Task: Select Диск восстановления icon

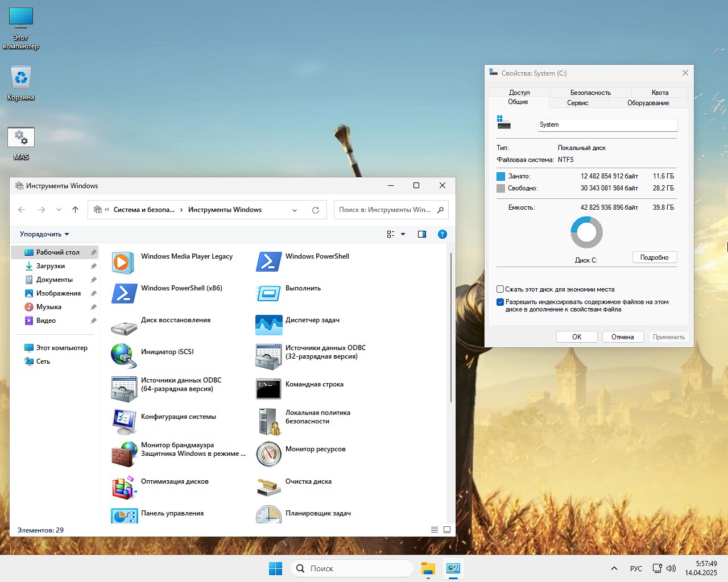Action: [124, 327]
